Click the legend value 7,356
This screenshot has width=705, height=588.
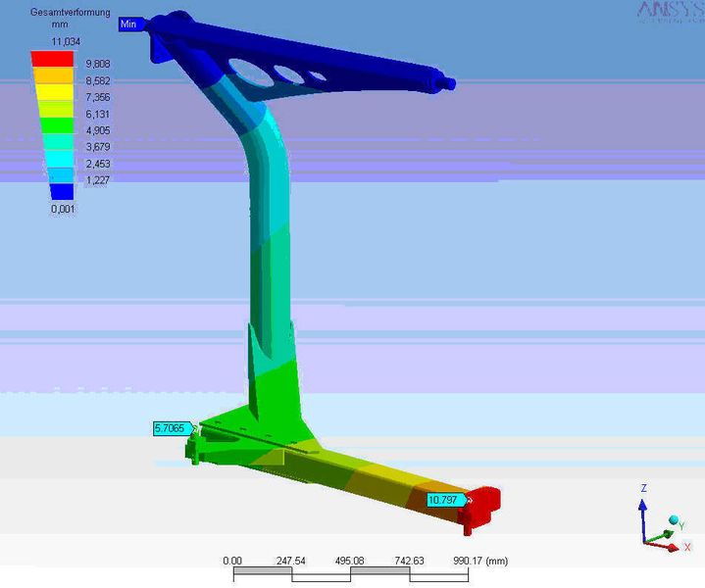click(x=98, y=97)
